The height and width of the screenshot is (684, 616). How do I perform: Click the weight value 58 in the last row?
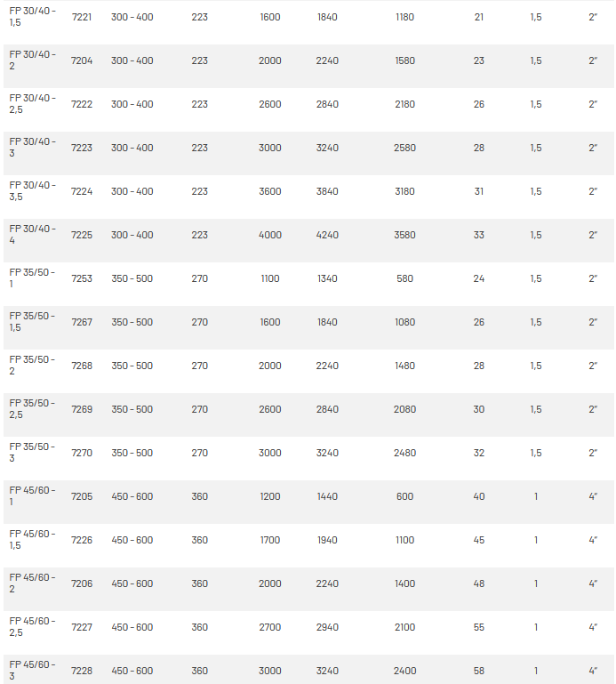[x=479, y=671]
